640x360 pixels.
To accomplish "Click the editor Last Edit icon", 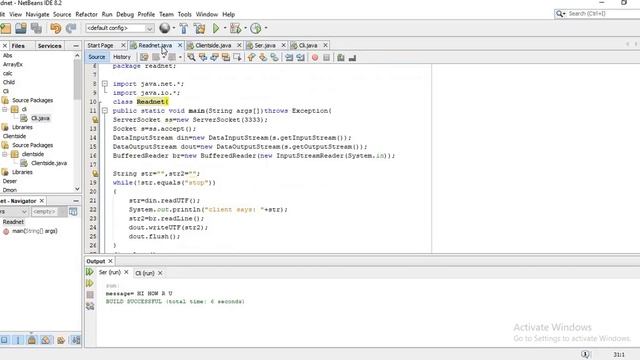I will click(144, 58).
